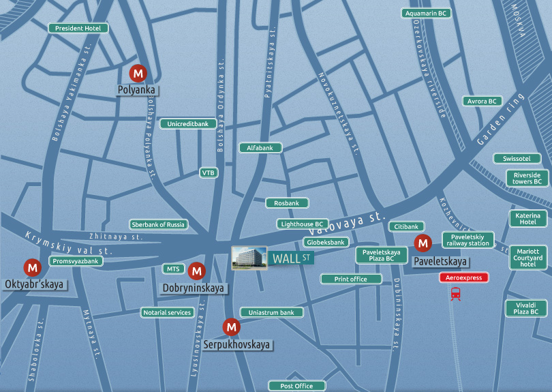Click the Bolshaya Ordynka st. label
Image resolution: width=552 pixels, height=392 pixels.
click(x=221, y=105)
